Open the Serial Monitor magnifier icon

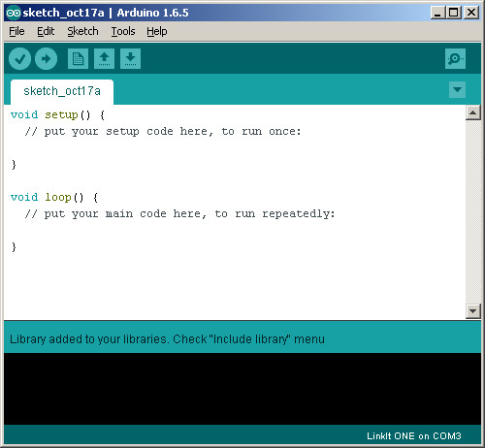[455, 59]
